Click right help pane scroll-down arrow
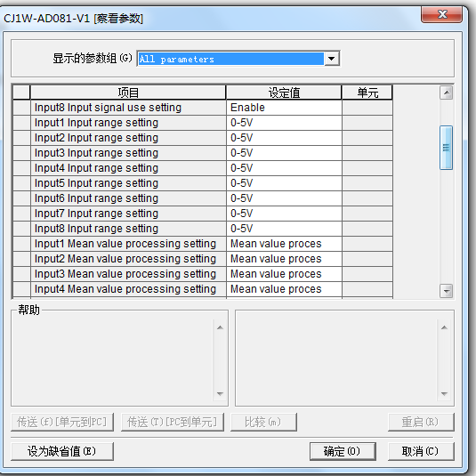Screen dimensions: 476x476 [445, 394]
